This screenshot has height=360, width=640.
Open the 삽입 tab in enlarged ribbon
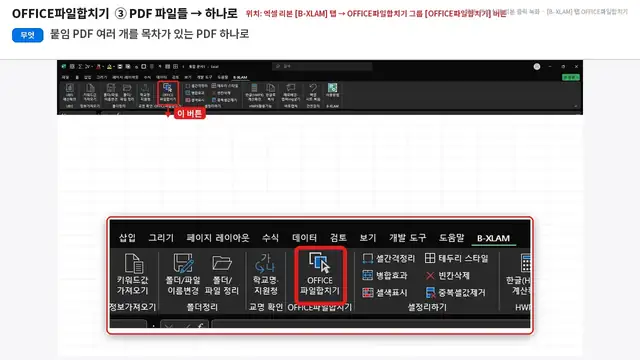point(127,238)
